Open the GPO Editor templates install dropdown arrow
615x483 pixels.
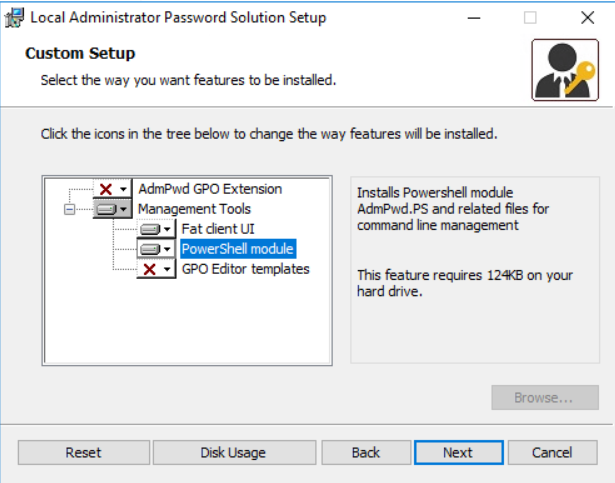[167, 269]
